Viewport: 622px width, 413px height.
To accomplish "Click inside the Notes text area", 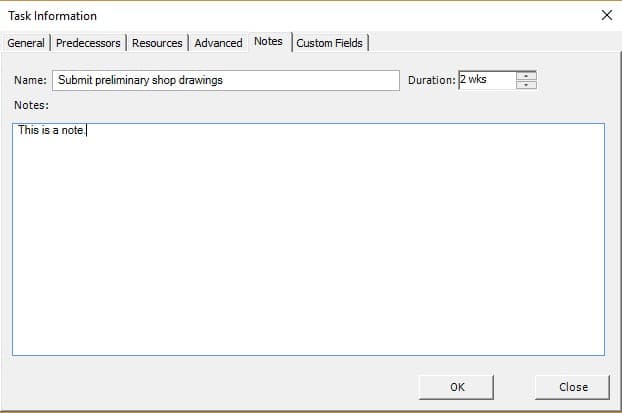I will point(308,239).
